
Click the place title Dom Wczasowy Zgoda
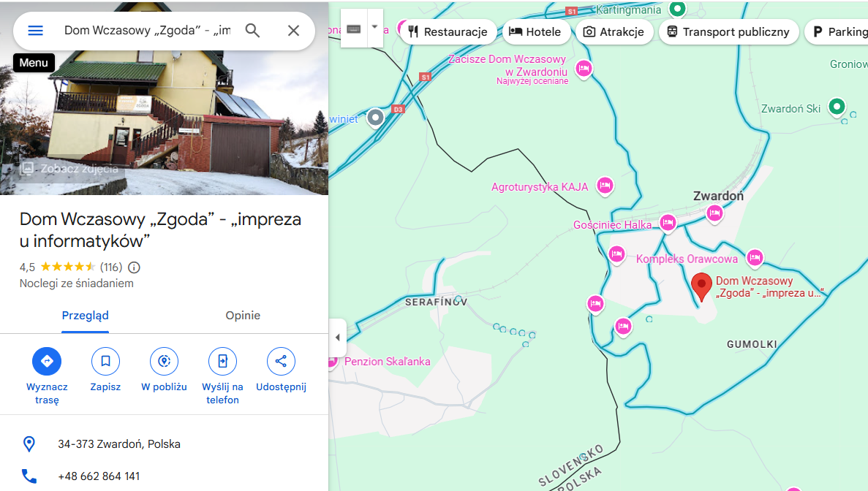point(161,230)
